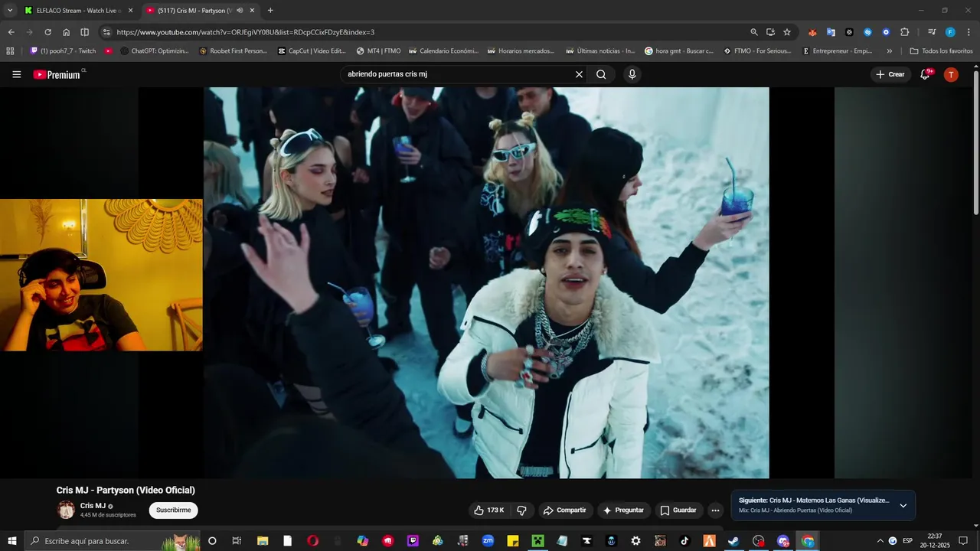The image size is (980, 551).
Task: Open the site information icon in address bar
Action: [106, 32]
